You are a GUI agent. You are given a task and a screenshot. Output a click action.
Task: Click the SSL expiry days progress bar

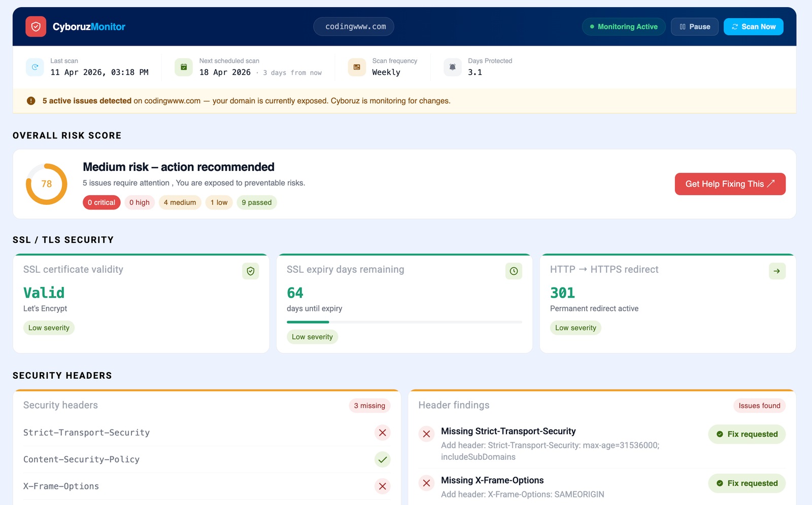[404, 322]
